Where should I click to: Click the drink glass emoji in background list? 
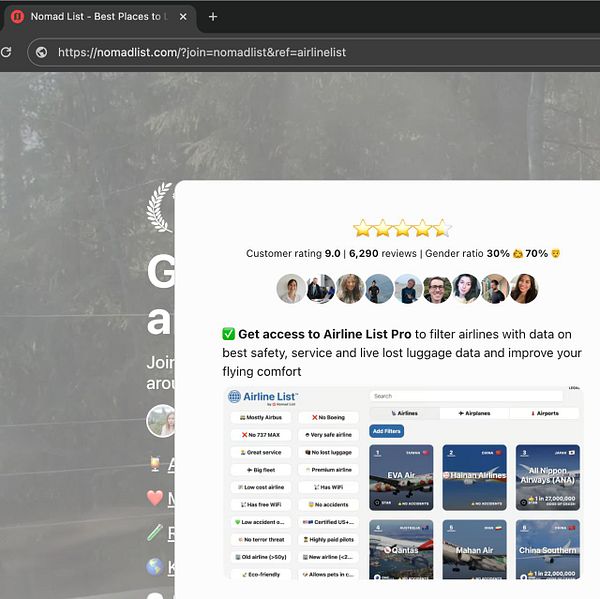[x=155, y=464]
